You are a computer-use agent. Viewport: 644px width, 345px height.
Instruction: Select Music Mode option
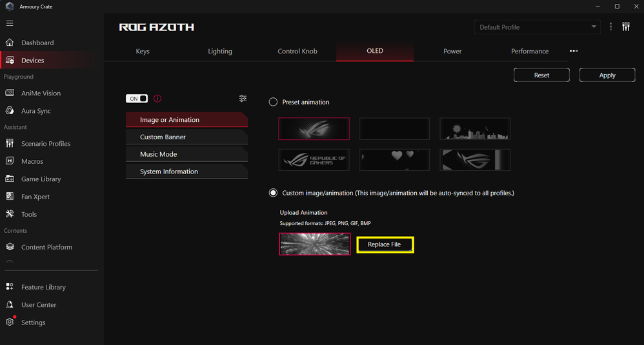tap(187, 154)
